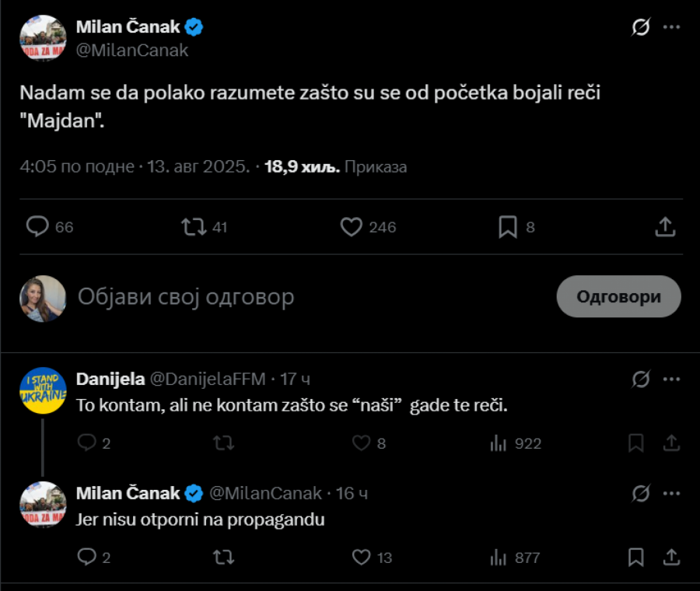
Task: Share Milan Čanak's propaganda reply
Action: 671,558
